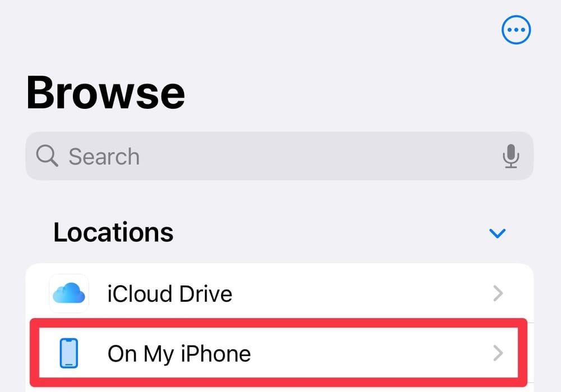
Task: Select the "On My iPhone" text label
Action: (x=179, y=353)
